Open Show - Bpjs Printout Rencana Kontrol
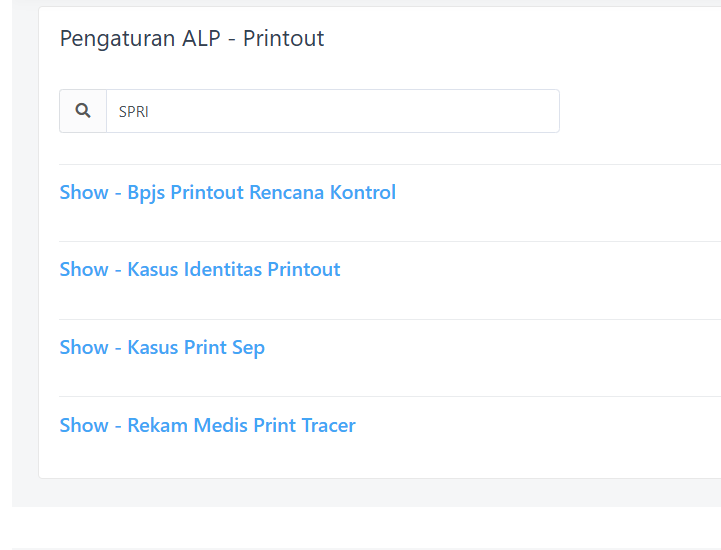721x550 pixels. tap(227, 192)
